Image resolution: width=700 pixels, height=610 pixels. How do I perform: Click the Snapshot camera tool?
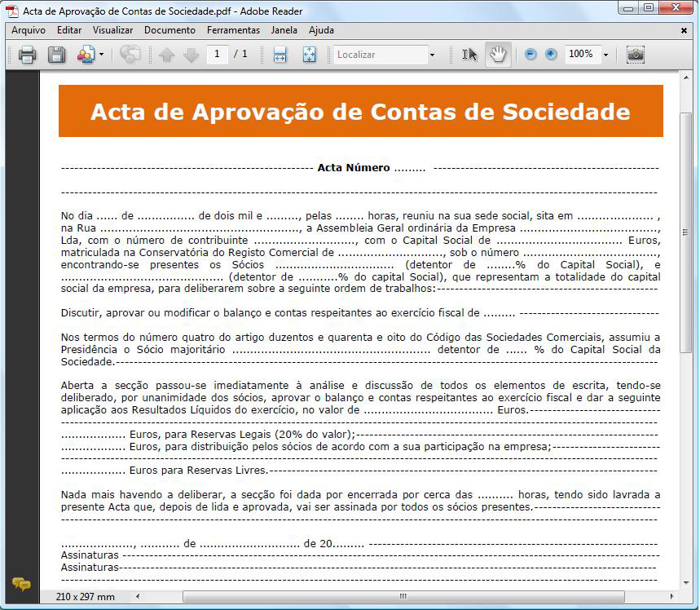635,55
